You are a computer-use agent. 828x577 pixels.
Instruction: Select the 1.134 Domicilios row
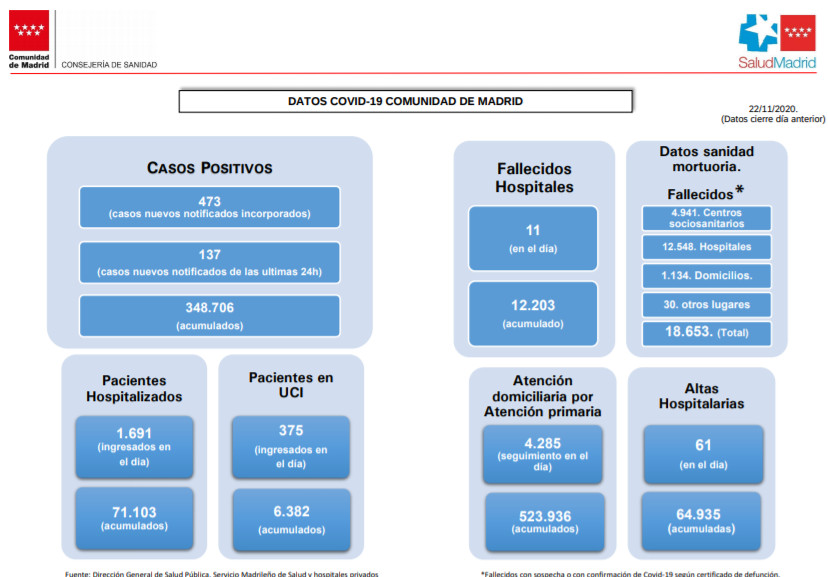pos(707,275)
